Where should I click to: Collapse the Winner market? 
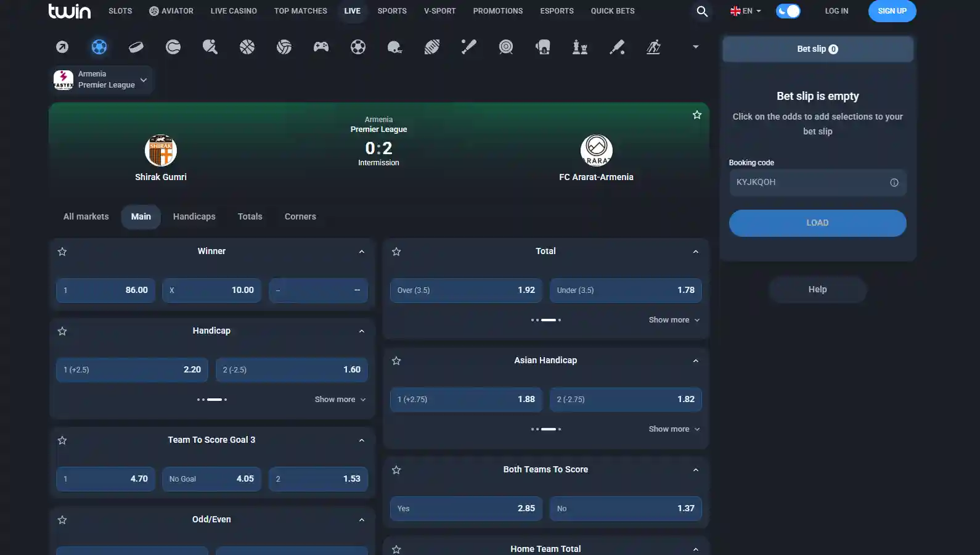coord(362,252)
